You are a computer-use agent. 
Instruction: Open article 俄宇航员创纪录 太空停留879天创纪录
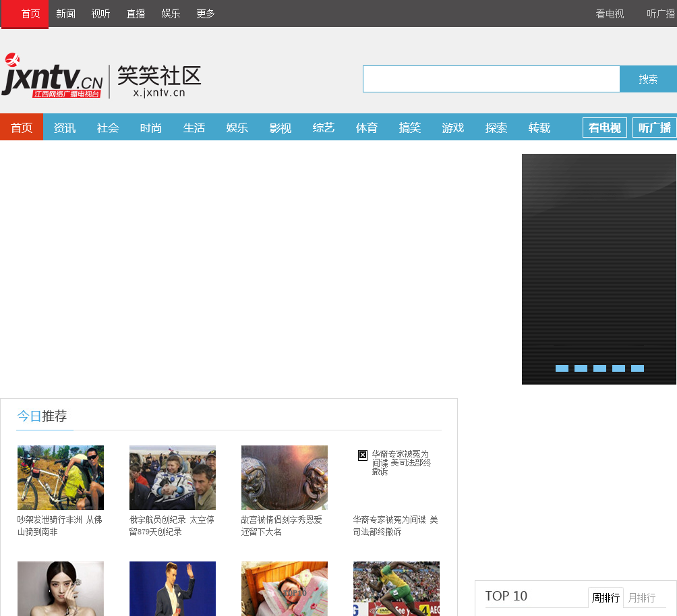[x=172, y=526]
